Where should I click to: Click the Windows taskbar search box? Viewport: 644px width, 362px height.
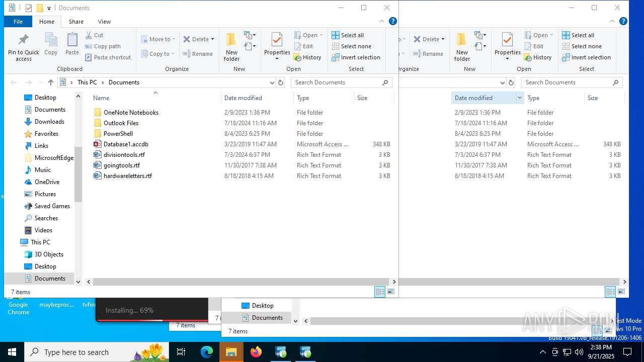pyautogui.click(x=97, y=352)
